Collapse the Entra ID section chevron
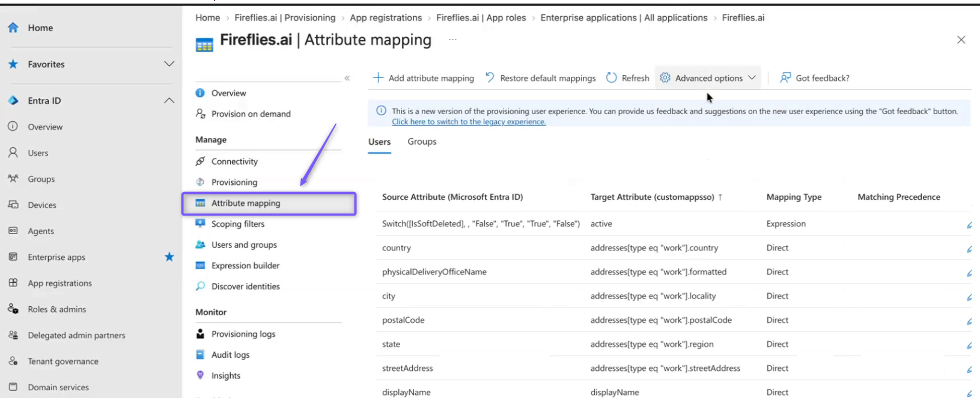Image resolution: width=980 pixels, height=398 pixels. pyautogui.click(x=169, y=101)
